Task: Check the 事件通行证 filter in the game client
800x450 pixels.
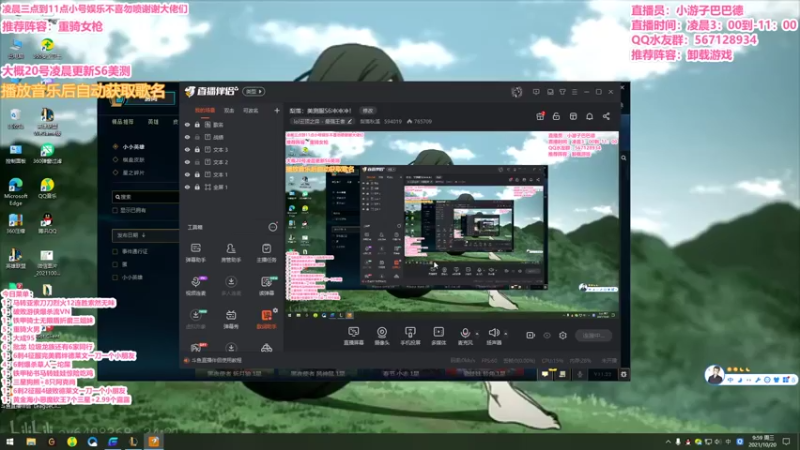Action: [x=115, y=252]
